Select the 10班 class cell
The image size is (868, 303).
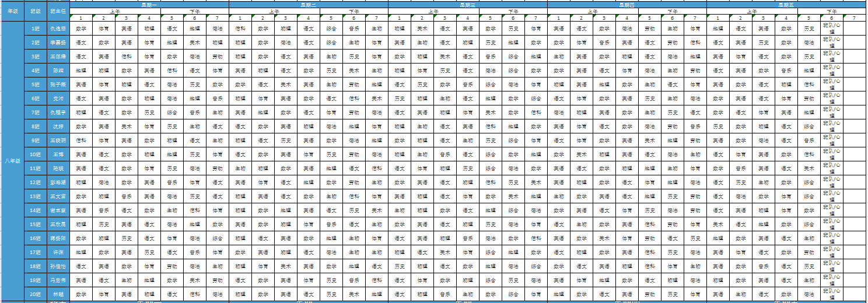click(x=35, y=154)
